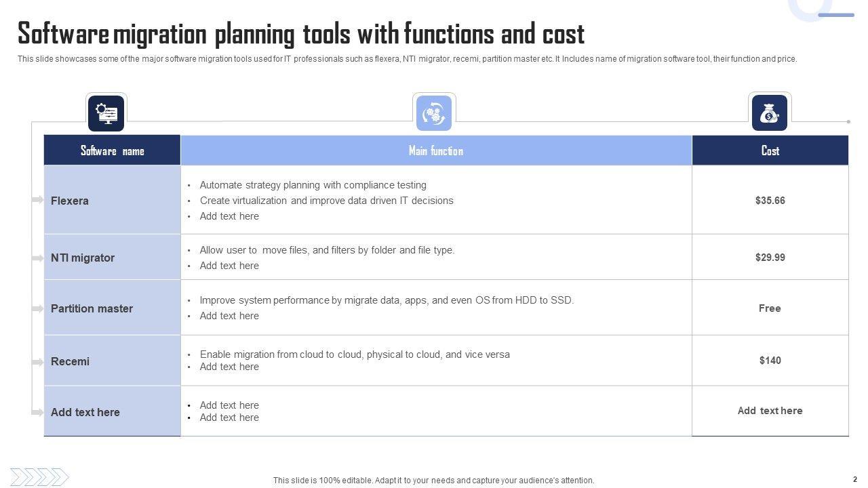Image resolution: width=868 pixels, height=488 pixels.
Task: Click the arrow beside Partition master
Action: click(38, 308)
